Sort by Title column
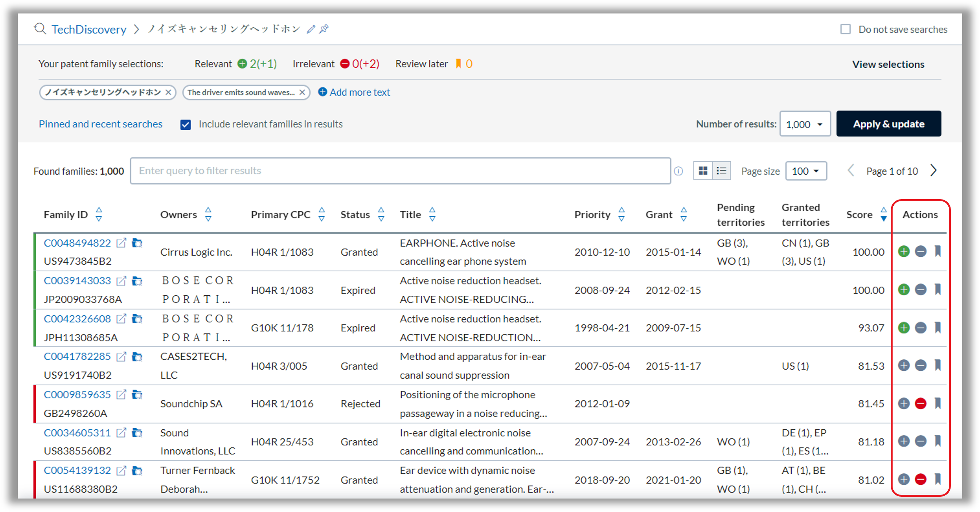The image size is (980, 512). [x=432, y=214]
